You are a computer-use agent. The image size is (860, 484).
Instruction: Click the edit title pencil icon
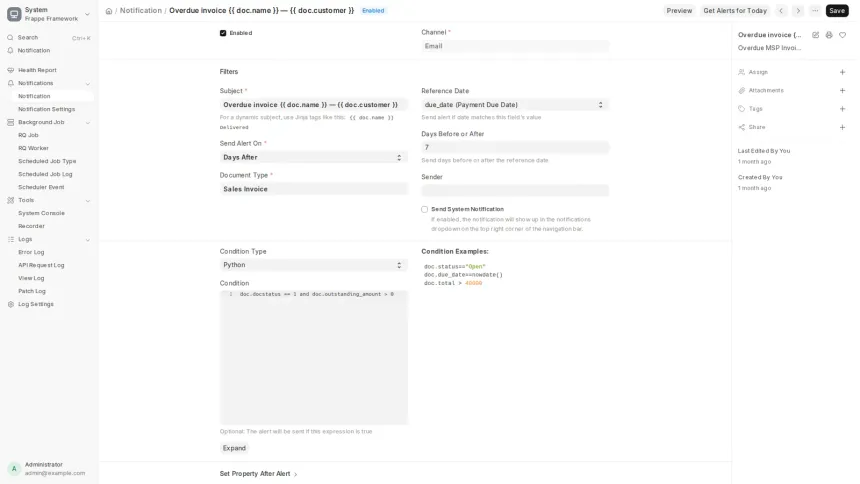coord(816,35)
